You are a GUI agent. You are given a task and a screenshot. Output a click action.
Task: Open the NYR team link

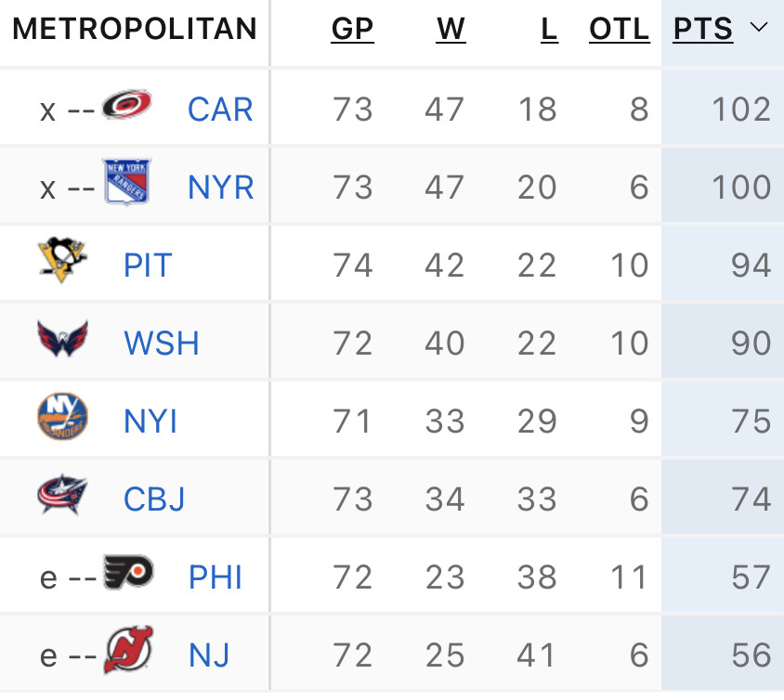tap(221, 188)
